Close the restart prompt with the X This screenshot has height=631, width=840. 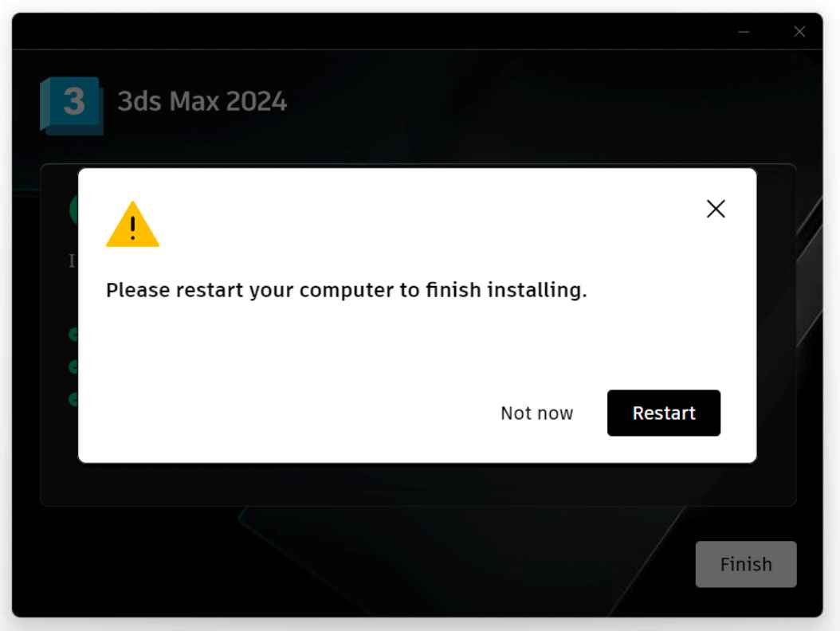(x=716, y=209)
